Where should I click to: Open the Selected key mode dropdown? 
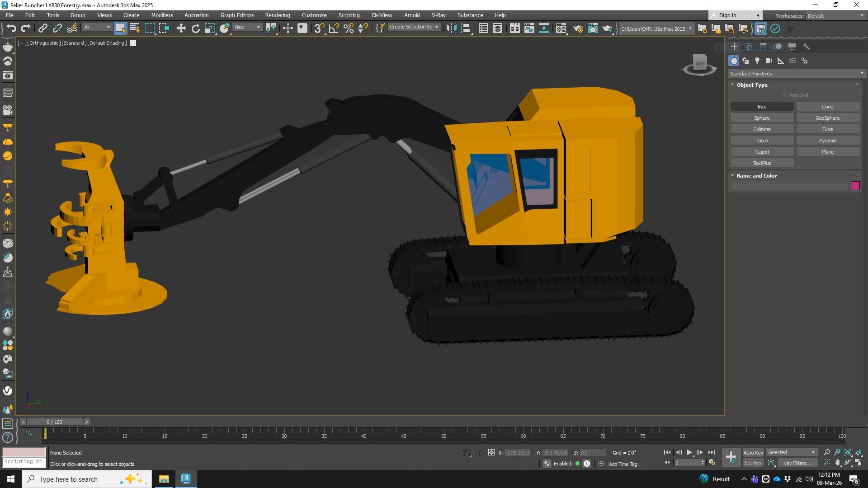click(792, 452)
